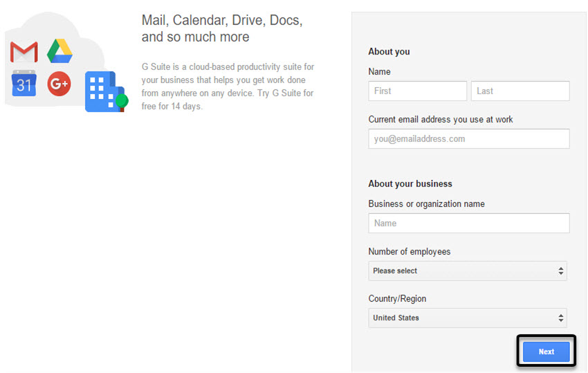Image resolution: width=588 pixels, height=373 pixels.
Task: Click the Google Calendar 31 icon
Action: pyautogui.click(x=24, y=84)
